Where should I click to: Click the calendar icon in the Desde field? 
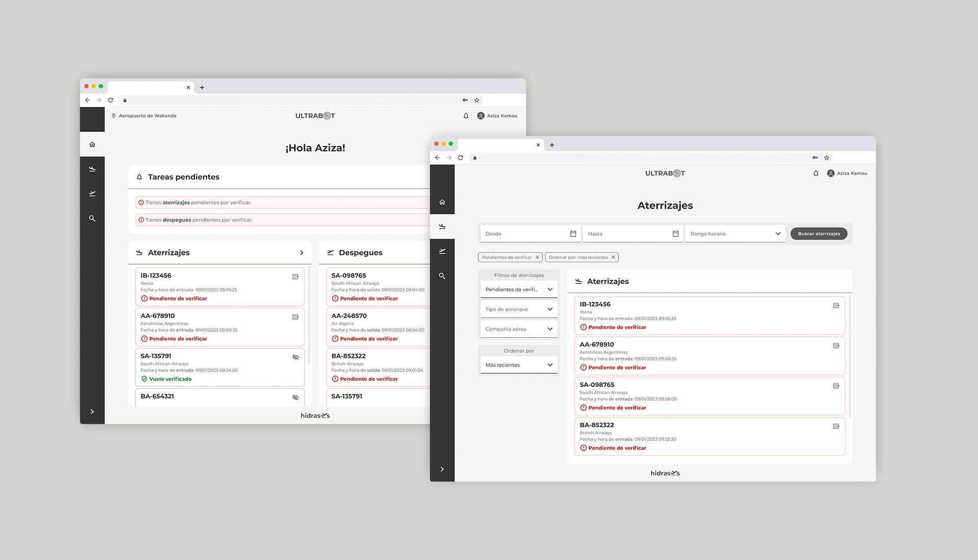[573, 234]
